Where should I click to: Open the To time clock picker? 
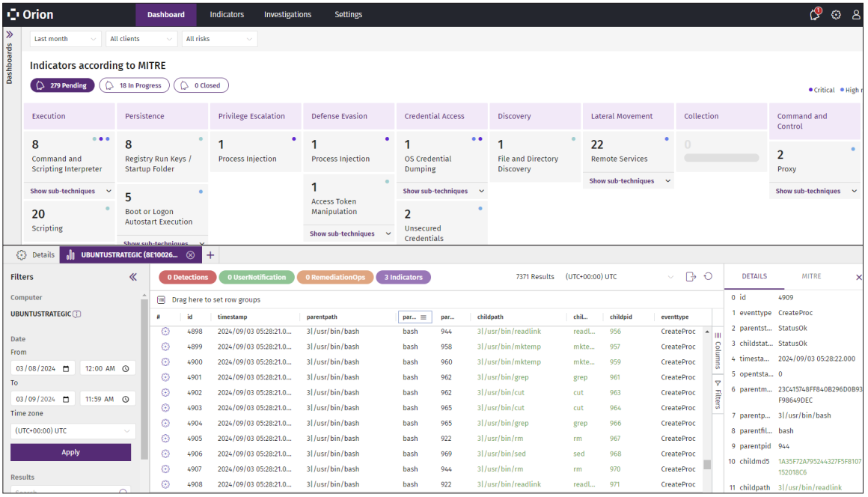click(x=126, y=399)
